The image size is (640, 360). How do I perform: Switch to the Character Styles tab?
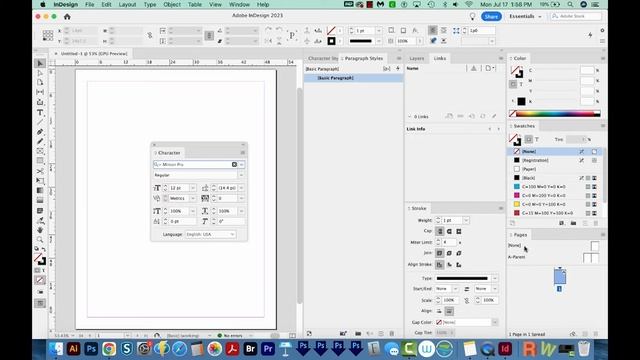click(322, 58)
